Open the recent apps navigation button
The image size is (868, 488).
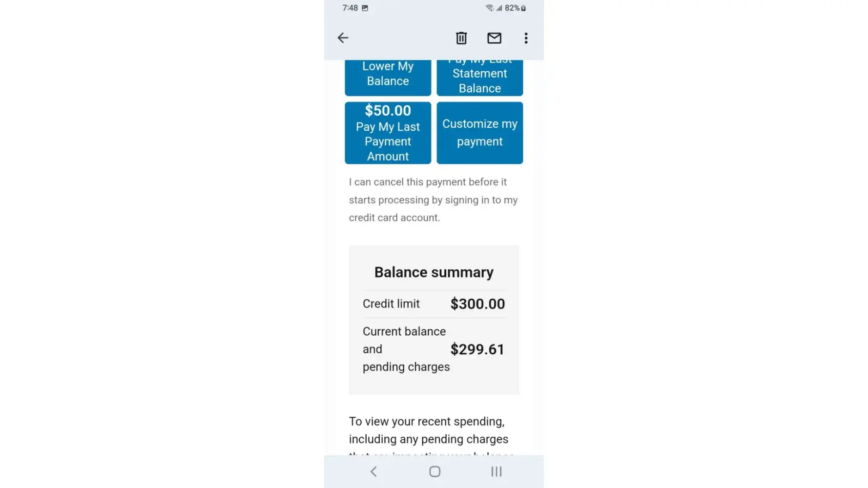pos(496,471)
